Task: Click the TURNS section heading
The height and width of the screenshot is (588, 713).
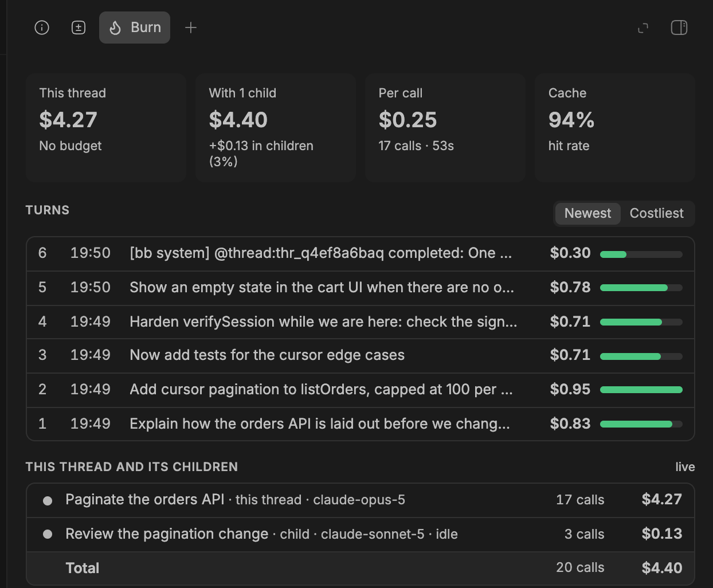Action: click(x=48, y=210)
